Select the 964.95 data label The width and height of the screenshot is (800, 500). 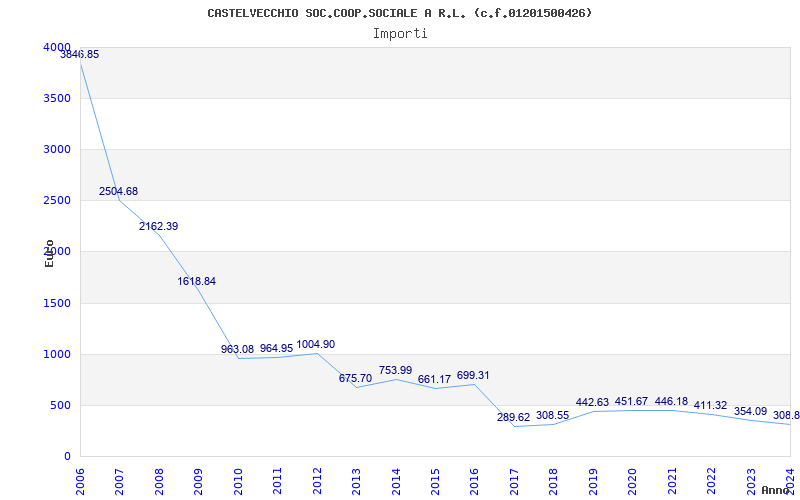[x=277, y=348]
